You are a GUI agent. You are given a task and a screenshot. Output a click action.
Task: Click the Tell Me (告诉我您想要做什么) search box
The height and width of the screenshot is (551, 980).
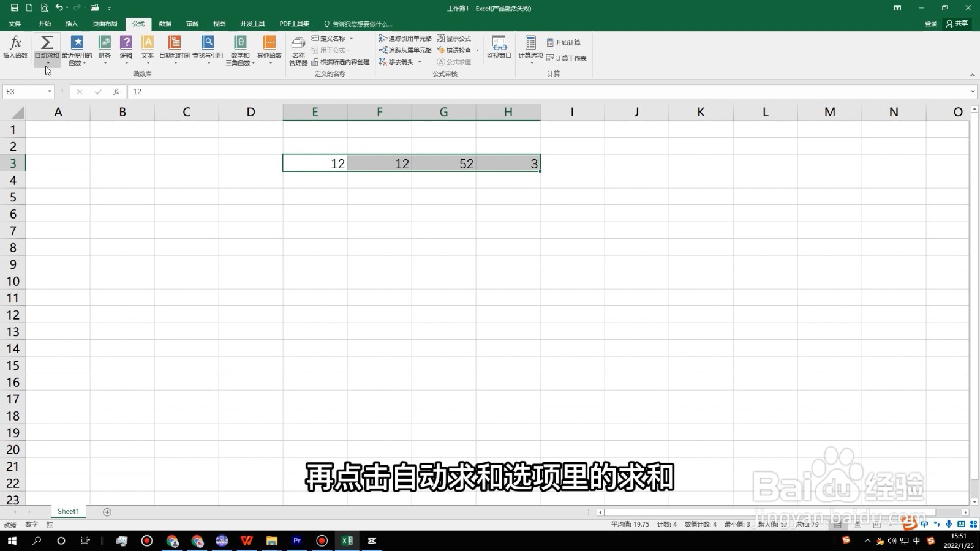click(358, 24)
